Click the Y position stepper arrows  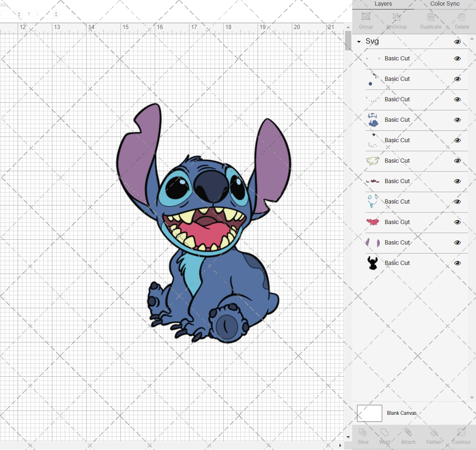click(56, 14)
